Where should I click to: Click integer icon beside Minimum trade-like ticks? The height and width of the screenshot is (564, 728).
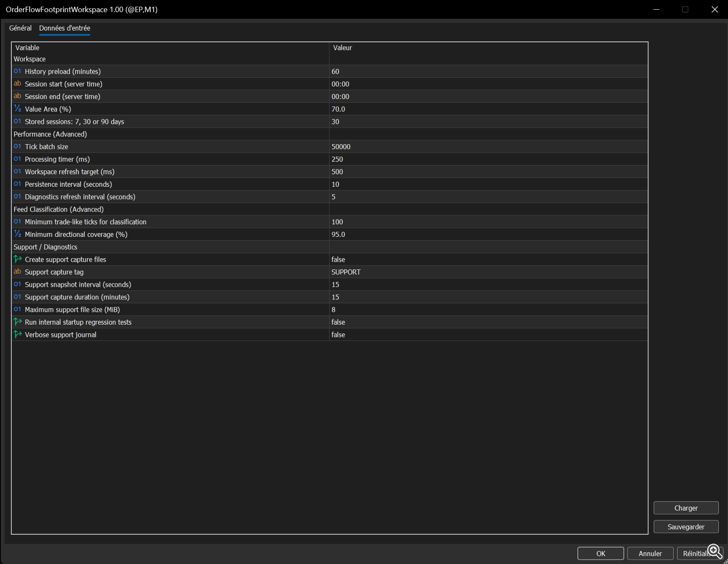[x=17, y=222]
